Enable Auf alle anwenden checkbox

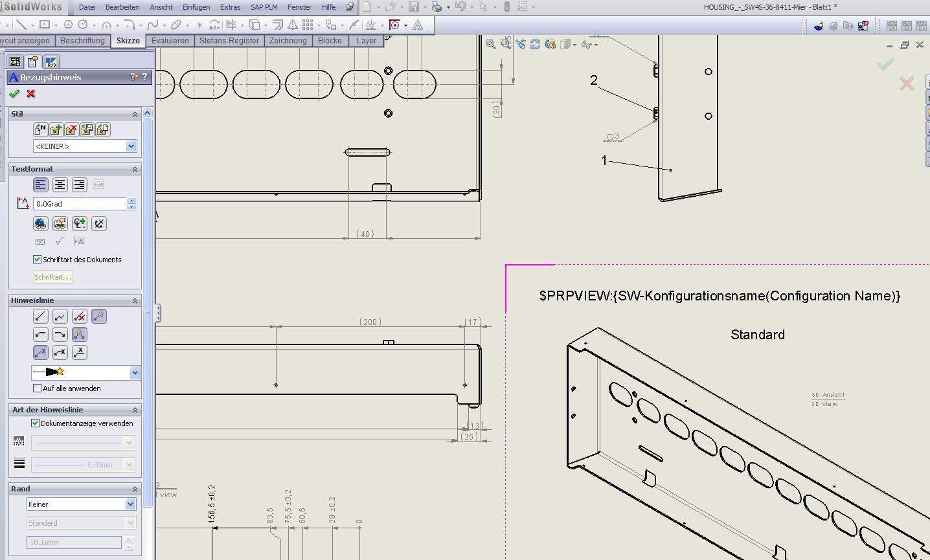point(37,388)
